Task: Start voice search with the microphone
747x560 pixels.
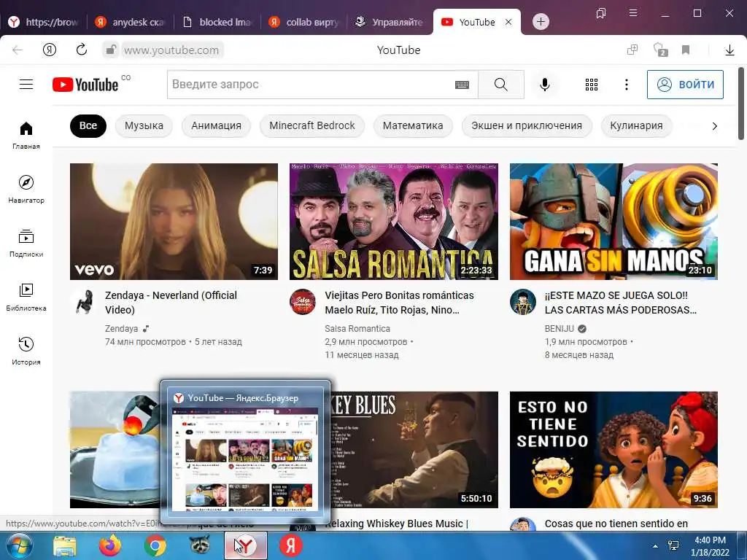Action: (x=544, y=85)
